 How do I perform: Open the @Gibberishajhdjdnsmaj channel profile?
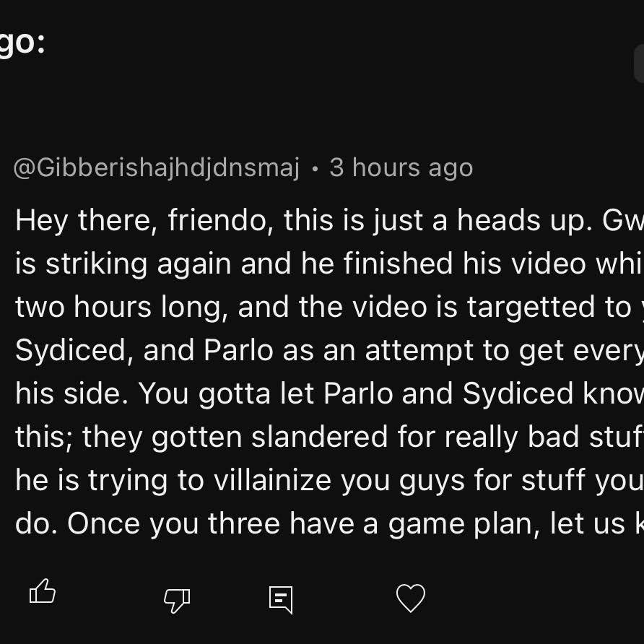[157, 168]
